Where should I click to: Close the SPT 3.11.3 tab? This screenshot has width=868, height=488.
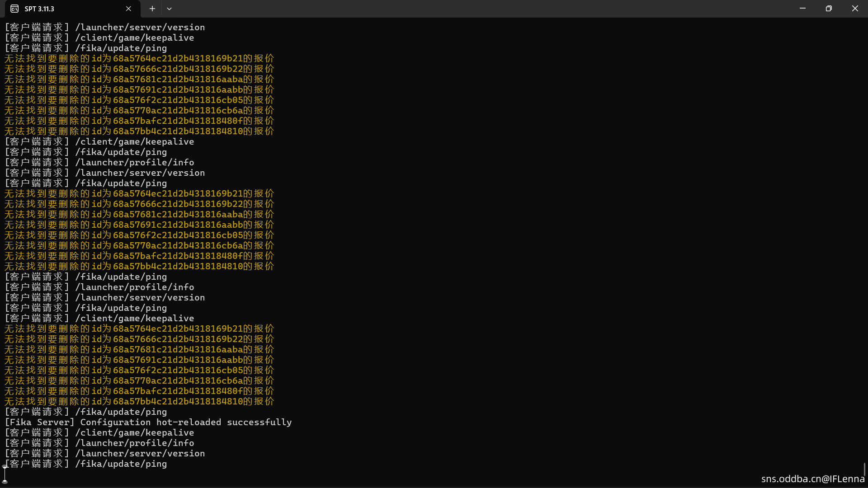tap(128, 9)
